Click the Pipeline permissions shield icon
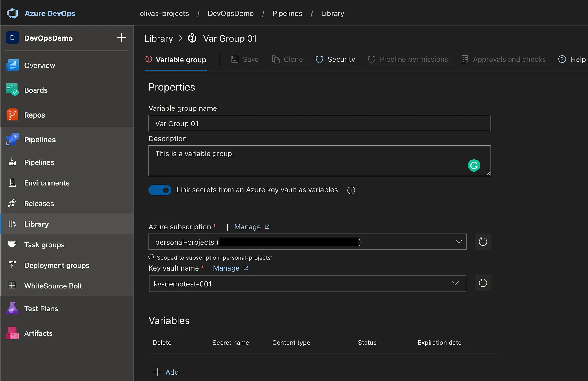 [x=372, y=59]
